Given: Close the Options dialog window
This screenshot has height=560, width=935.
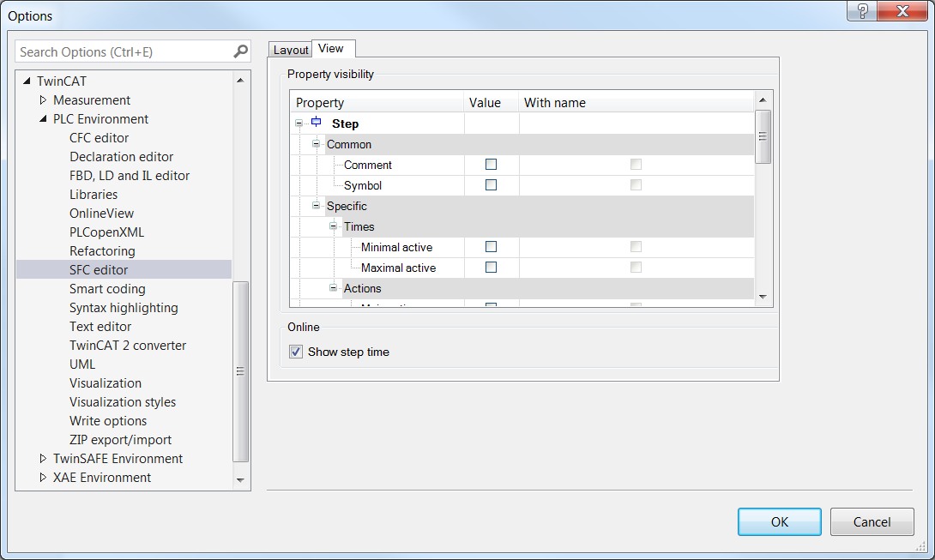Looking at the screenshot, I should coord(902,11).
